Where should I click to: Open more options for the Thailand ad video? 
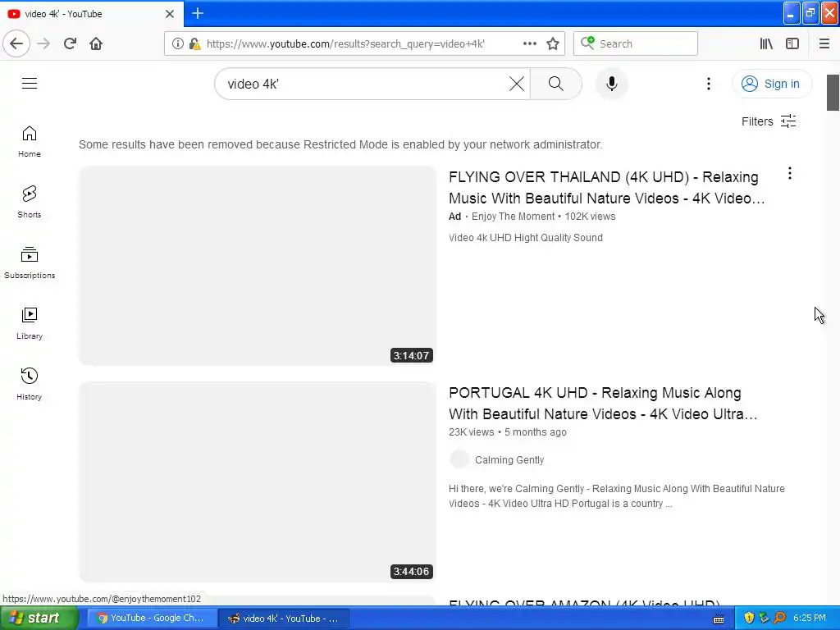point(790,173)
